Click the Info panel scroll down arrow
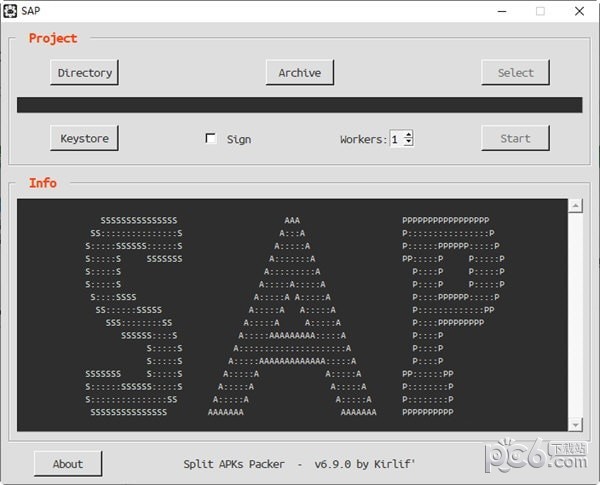Image resolution: width=600 pixels, height=485 pixels. pos(576,425)
